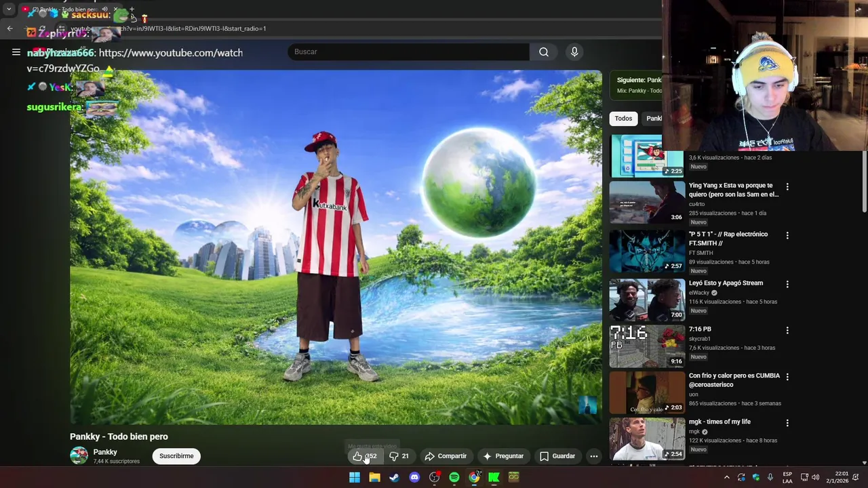Click the mgk video thumbnail

[647, 439]
